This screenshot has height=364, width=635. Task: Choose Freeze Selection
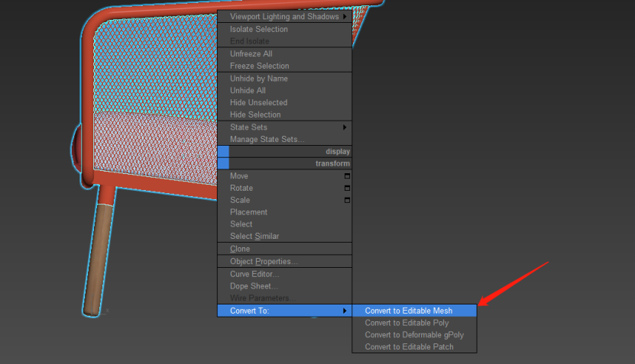click(x=284, y=66)
